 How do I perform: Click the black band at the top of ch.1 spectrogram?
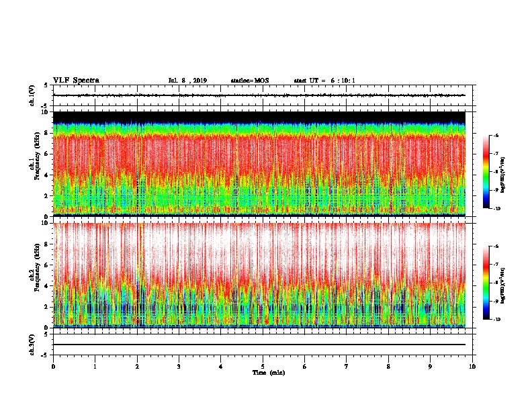coord(259,117)
